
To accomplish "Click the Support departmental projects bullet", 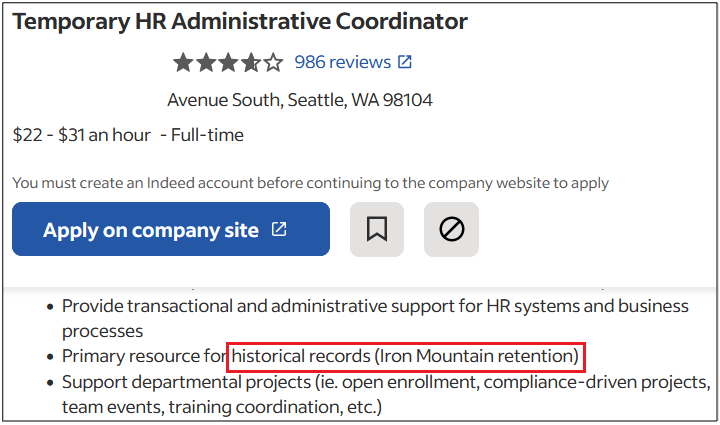I will (x=386, y=394).
